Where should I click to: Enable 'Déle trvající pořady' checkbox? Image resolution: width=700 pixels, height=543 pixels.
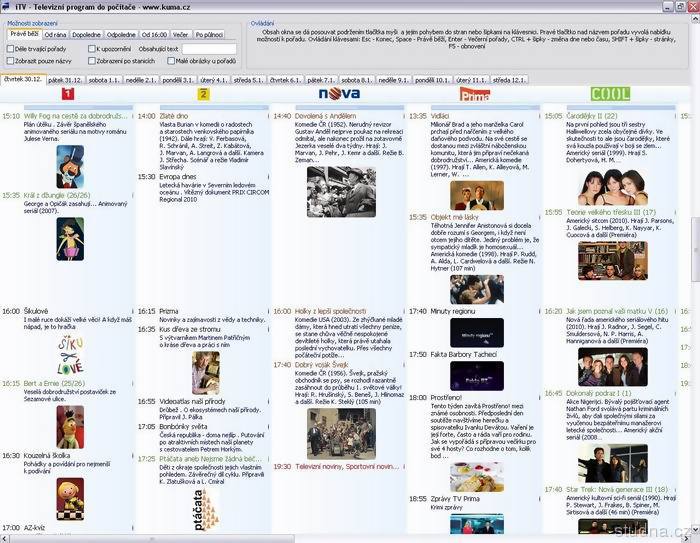pos(10,49)
